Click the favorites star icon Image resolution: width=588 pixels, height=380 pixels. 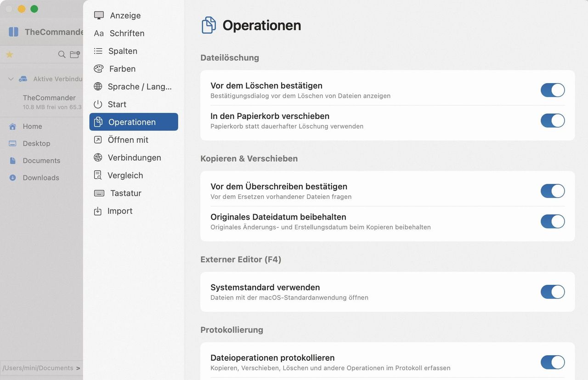click(9, 55)
